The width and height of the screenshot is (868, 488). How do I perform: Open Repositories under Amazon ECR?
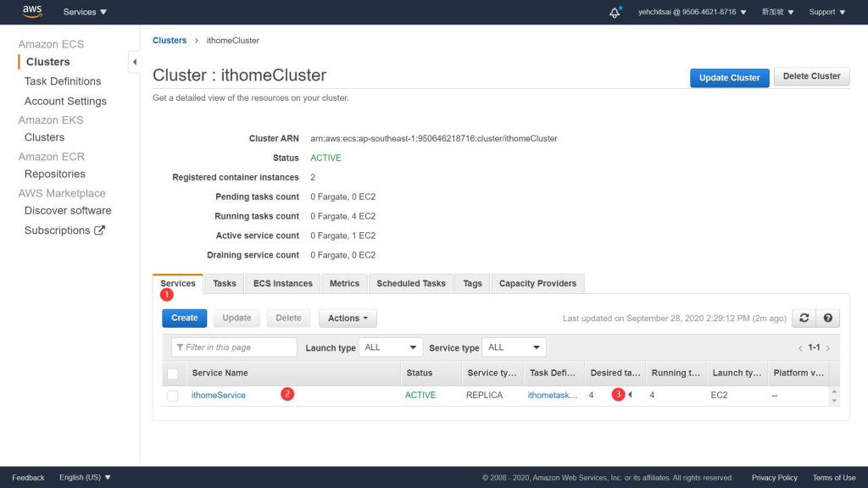(55, 174)
